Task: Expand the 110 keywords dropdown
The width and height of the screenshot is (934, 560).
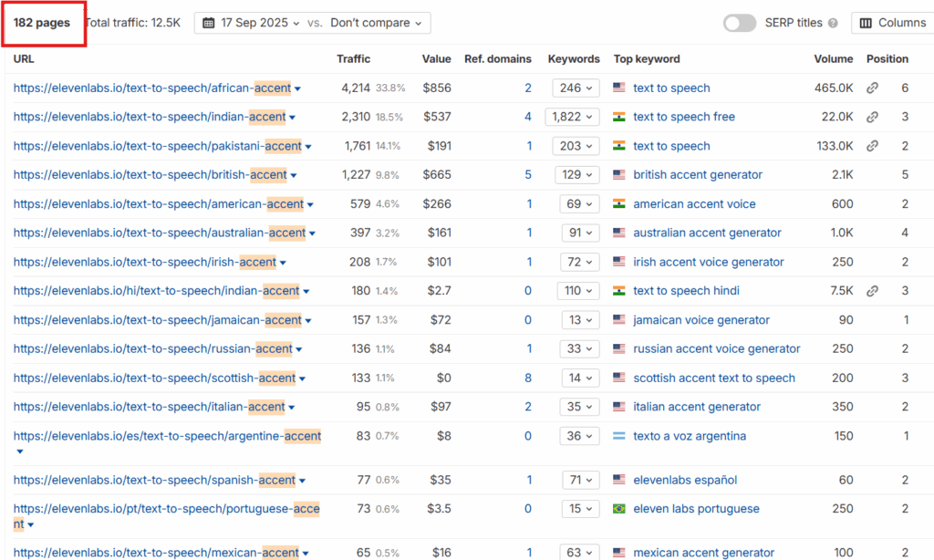Action: tap(577, 291)
